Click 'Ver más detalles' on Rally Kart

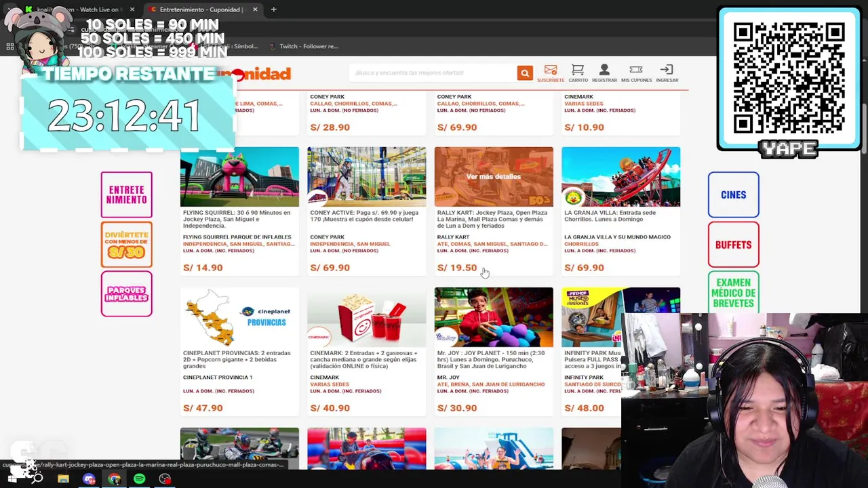point(494,177)
